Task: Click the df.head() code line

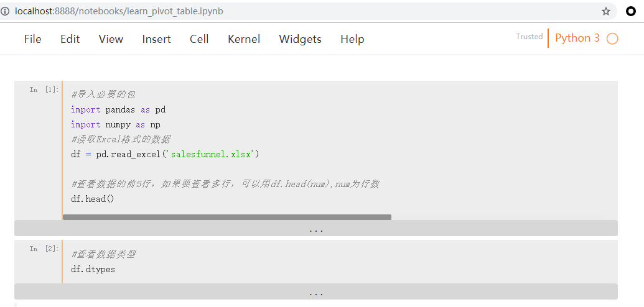Action: [x=93, y=199]
